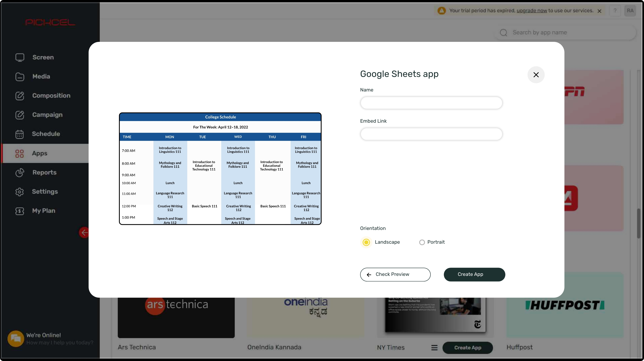The image size is (644, 361).
Task: Click the College Schedule spreadsheet thumbnail
Action: 220,169
